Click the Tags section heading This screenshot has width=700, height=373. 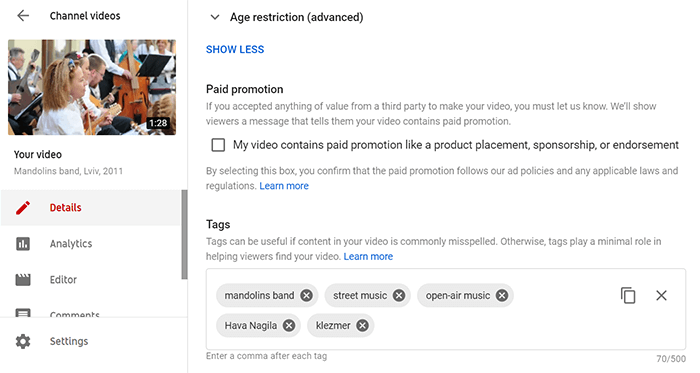pyautogui.click(x=218, y=224)
